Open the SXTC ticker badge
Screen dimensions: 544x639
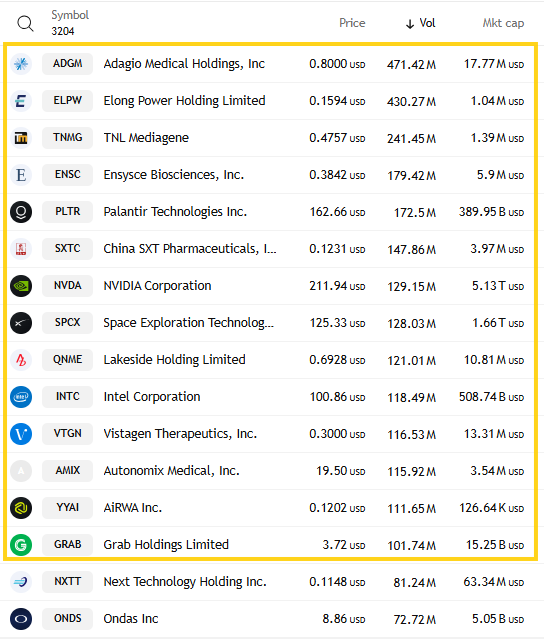(67, 249)
